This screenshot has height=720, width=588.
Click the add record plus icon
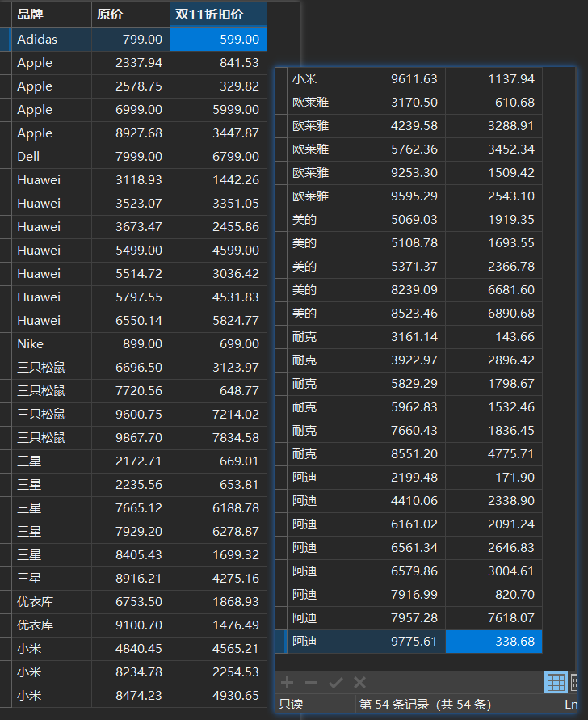[x=287, y=683]
